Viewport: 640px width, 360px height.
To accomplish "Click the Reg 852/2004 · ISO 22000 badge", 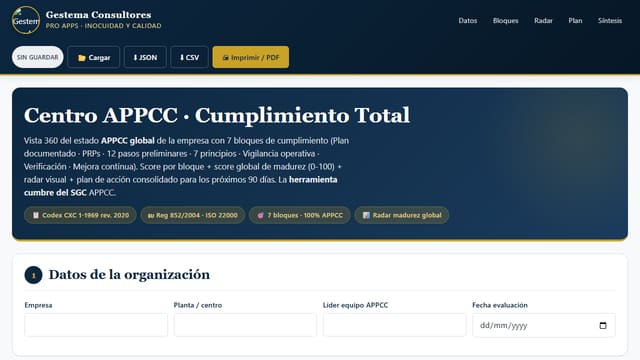I will pyautogui.click(x=193, y=215).
